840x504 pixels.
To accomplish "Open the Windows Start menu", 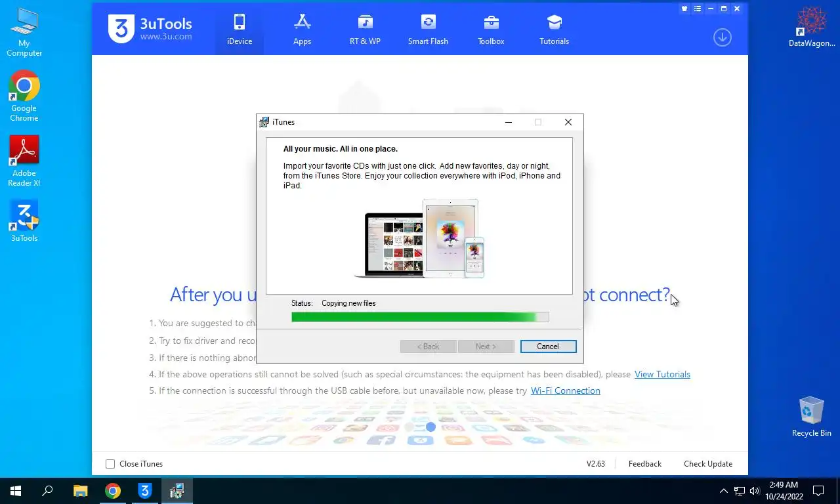I will [16, 491].
